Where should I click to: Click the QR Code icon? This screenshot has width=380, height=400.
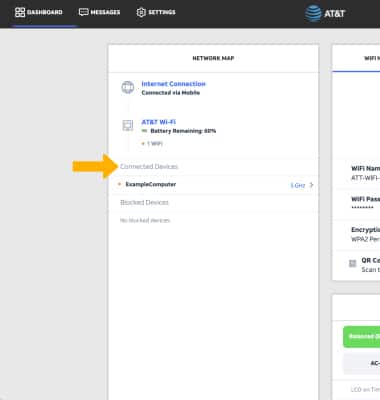tap(352, 264)
